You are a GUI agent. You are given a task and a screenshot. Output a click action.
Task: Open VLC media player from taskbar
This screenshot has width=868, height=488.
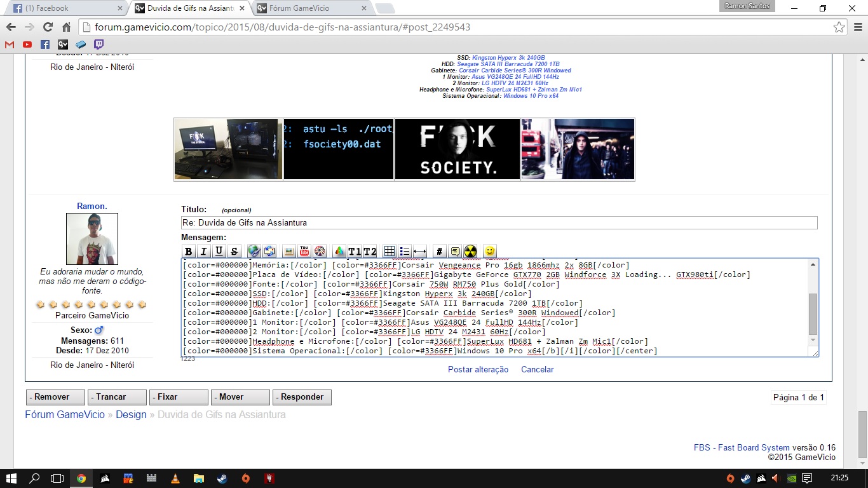tap(175, 478)
